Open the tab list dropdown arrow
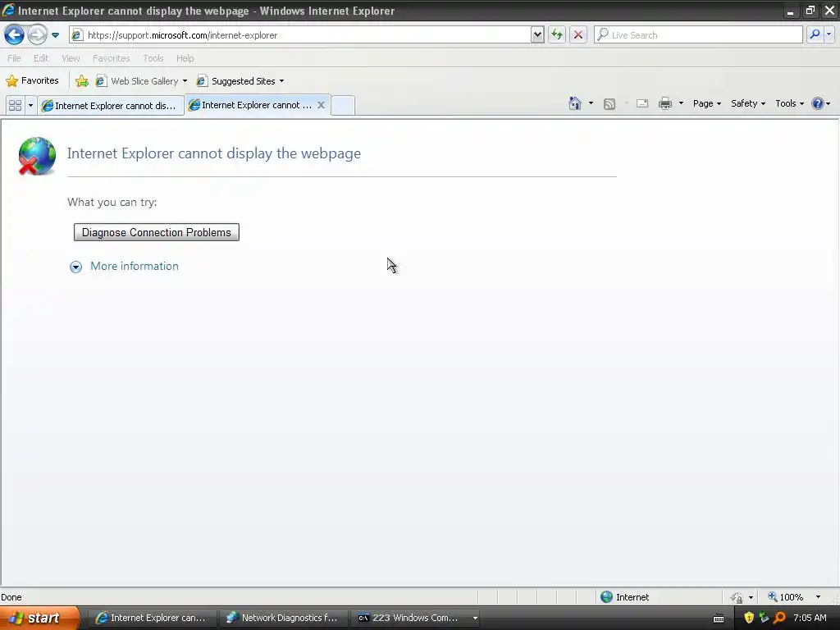This screenshot has width=840, height=630. pyautogui.click(x=30, y=106)
